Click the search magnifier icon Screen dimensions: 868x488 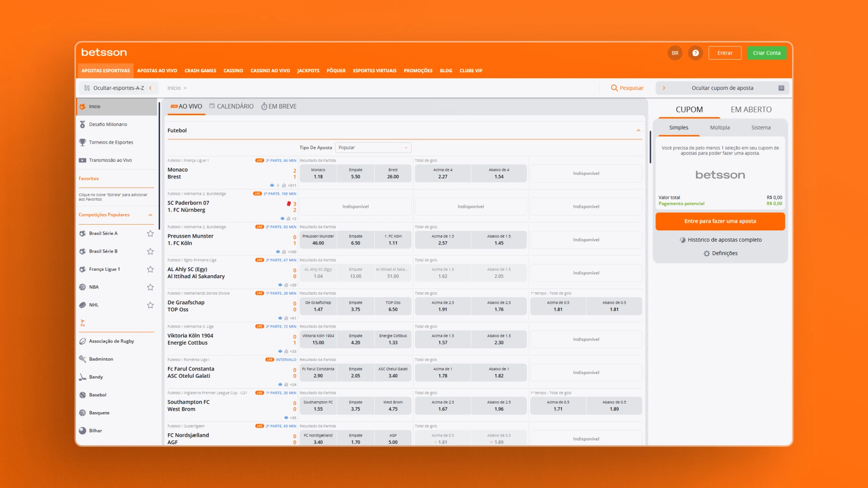coord(614,88)
